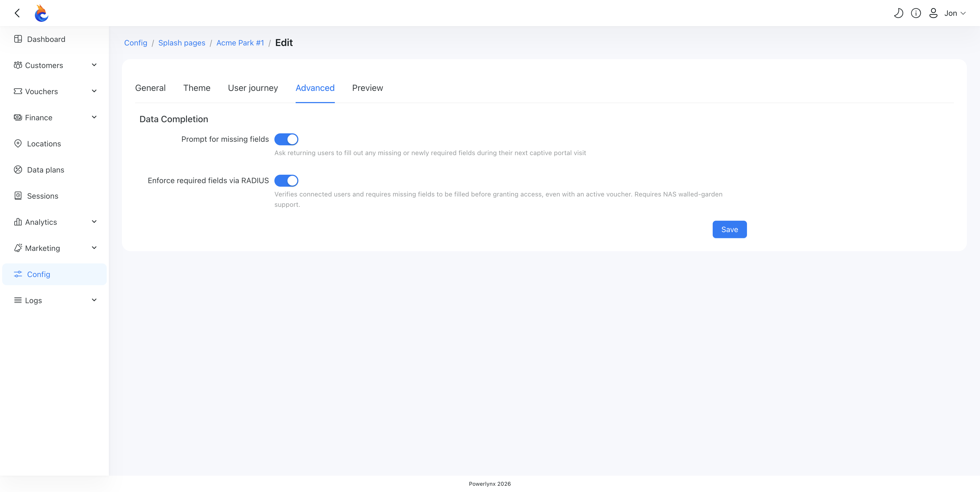Open the Preview tab
The height and width of the screenshot is (492, 980).
[367, 88]
